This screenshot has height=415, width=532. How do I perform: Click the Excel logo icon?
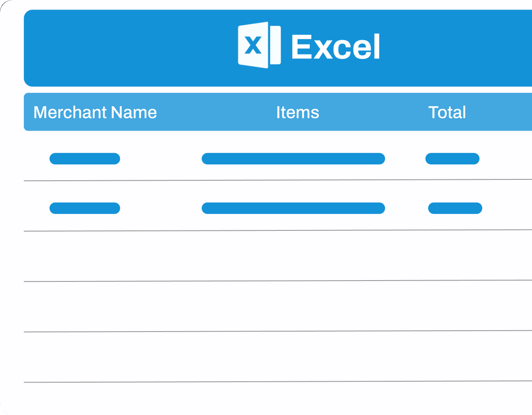click(259, 45)
